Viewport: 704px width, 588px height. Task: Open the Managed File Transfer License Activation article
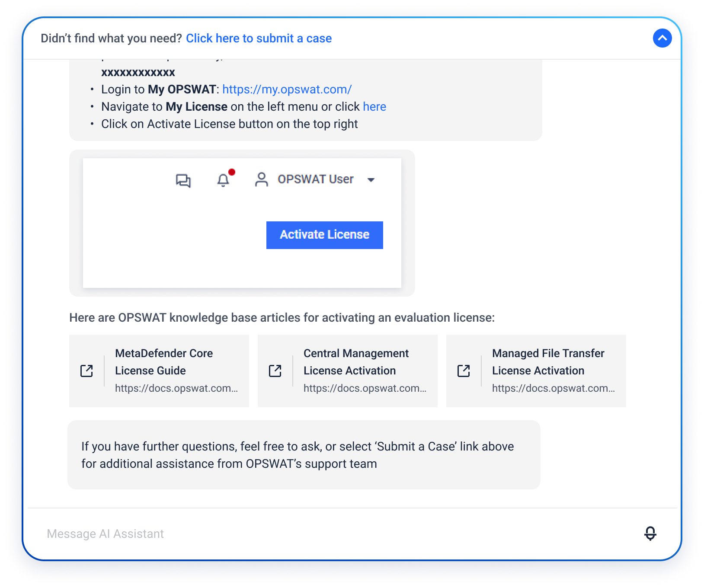click(547, 362)
